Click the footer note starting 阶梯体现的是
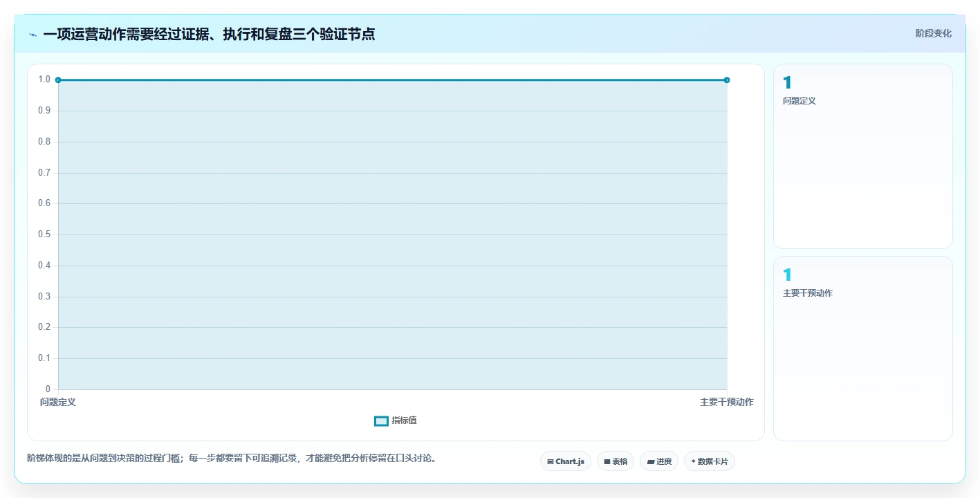980x498 pixels. click(x=232, y=458)
